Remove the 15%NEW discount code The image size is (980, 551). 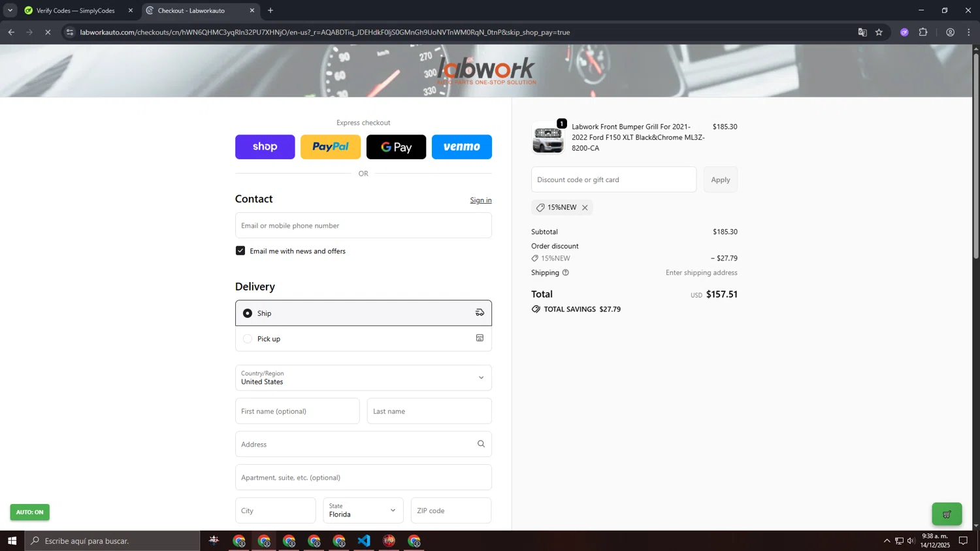pyautogui.click(x=585, y=208)
